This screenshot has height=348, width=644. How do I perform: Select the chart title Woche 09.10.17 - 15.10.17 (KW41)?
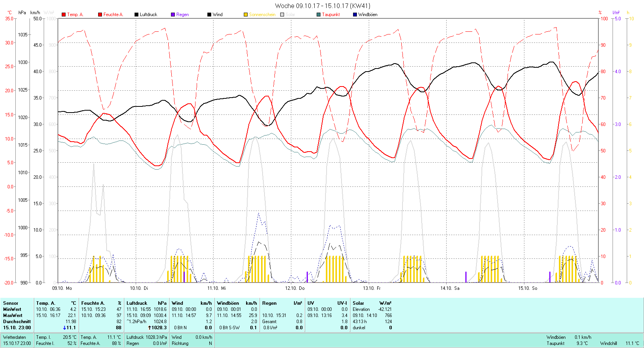[x=323, y=6]
